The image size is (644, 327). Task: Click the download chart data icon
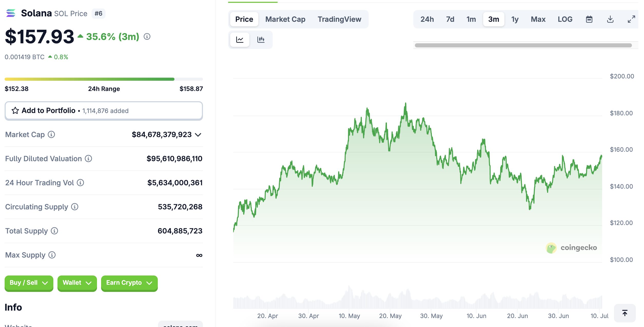(610, 19)
